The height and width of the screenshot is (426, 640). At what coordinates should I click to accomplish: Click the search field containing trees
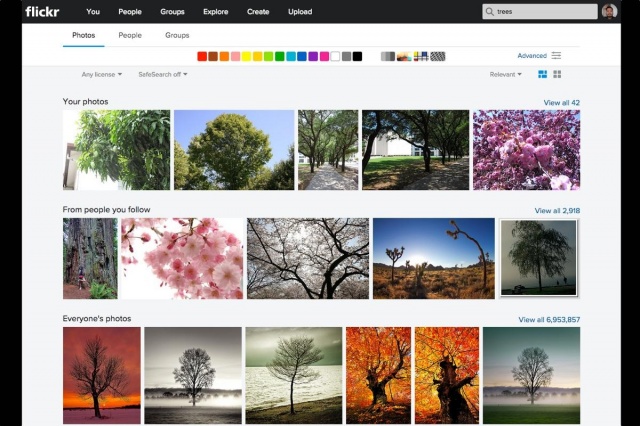tap(540, 12)
